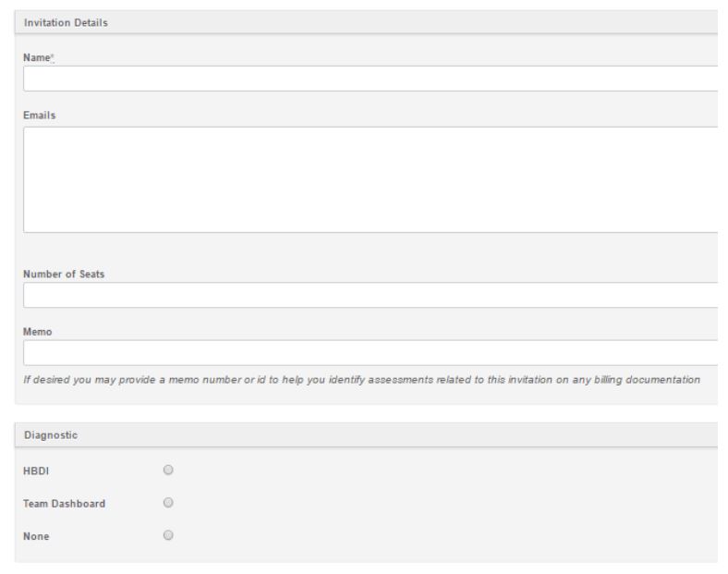The width and height of the screenshot is (728, 574).
Task: Click the italic memo help text
Action: click(x=362, y=379)
